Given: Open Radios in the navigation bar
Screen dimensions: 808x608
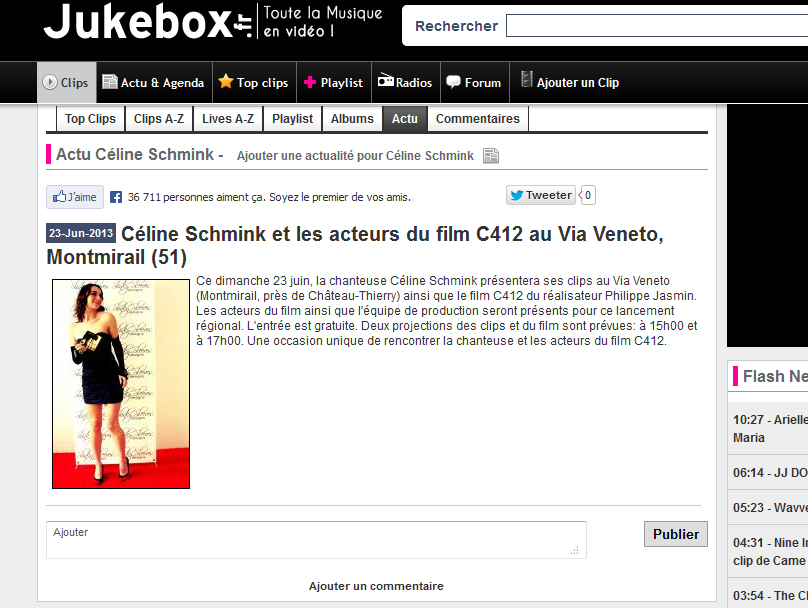Looking at the screenshot, I should (406, 82).
